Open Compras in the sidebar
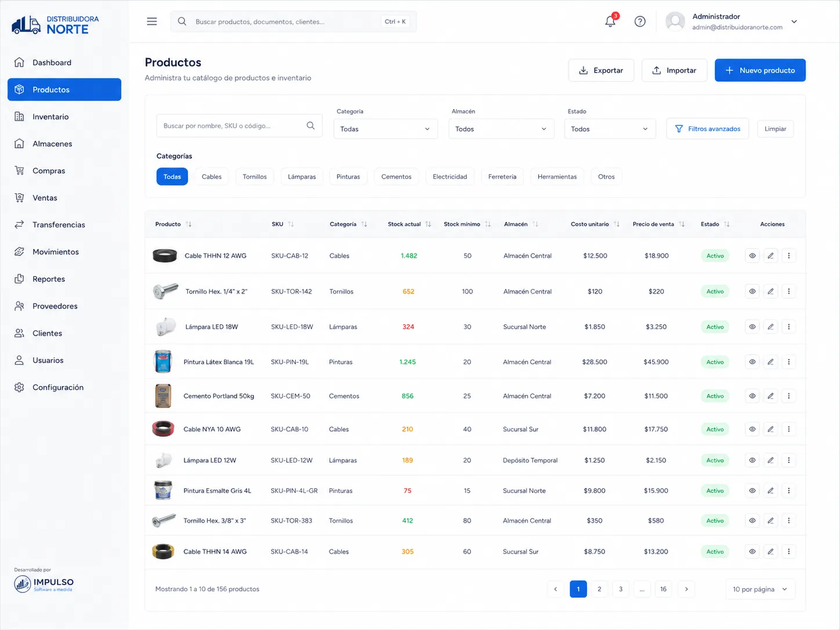 (x=64, y=171)
